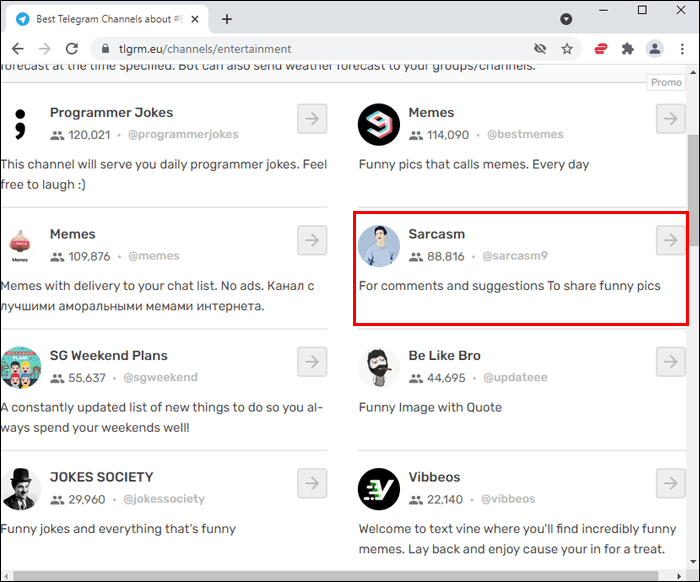The height and width of the screenshot is (582, 700).
Task: Click the vertical scrollbar thumb
Action: pos(693,190)
